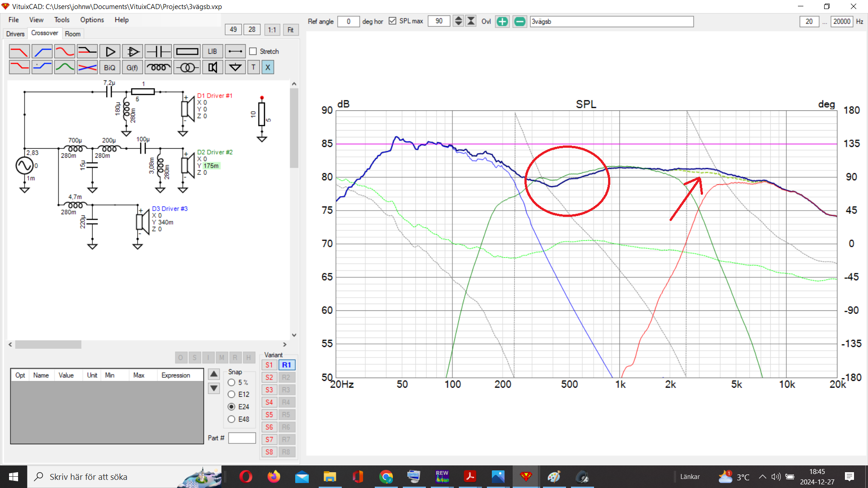Insert a loudspeaker driver component

click(x=212, y=67)
